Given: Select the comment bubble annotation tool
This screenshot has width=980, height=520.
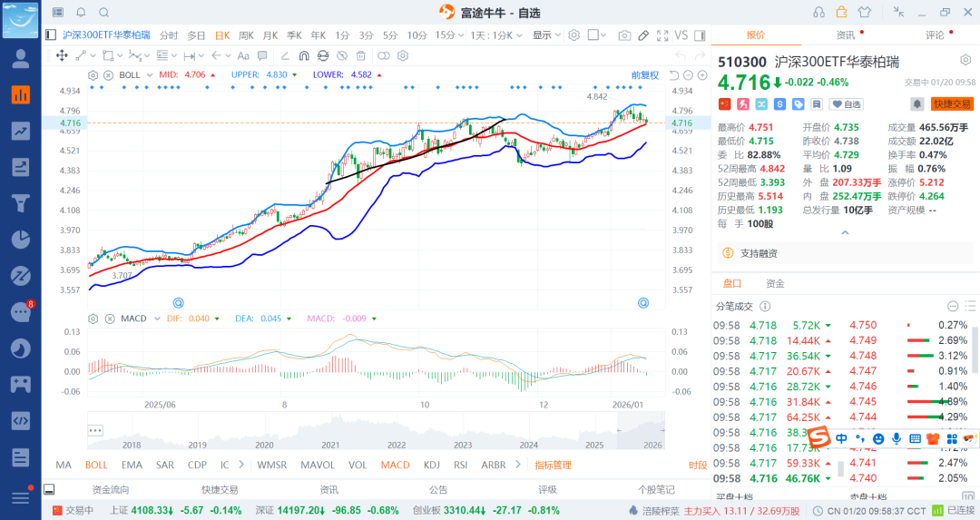Looking at the screenshot, I should click(x=262, y=55).
